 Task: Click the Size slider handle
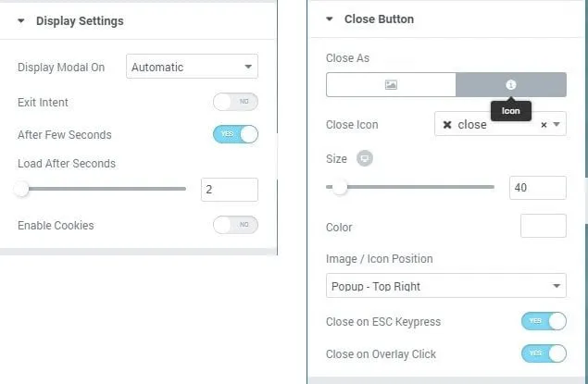[340, 187]
